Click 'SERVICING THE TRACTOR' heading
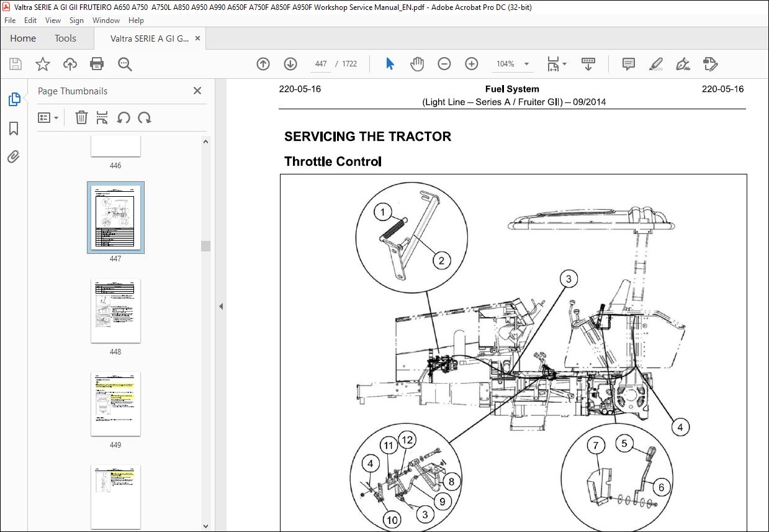 point(367,137)
